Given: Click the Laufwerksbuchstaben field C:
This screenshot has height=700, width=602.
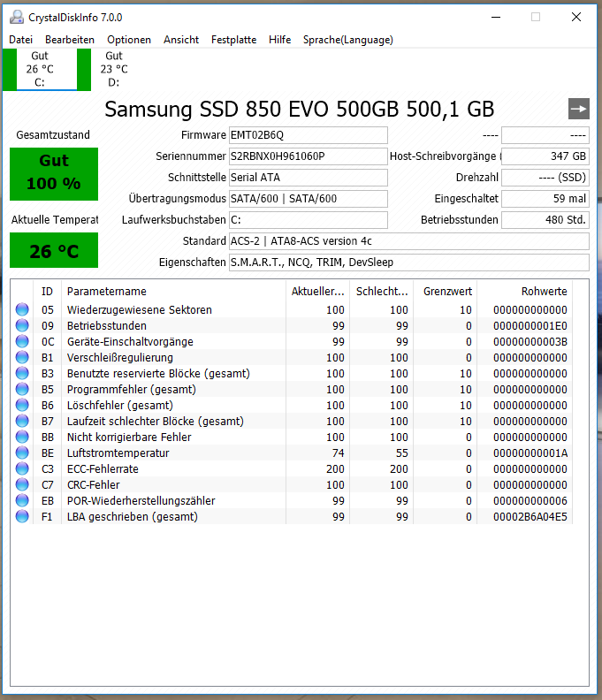Looking at the screenshot, I should coord(309,220).
